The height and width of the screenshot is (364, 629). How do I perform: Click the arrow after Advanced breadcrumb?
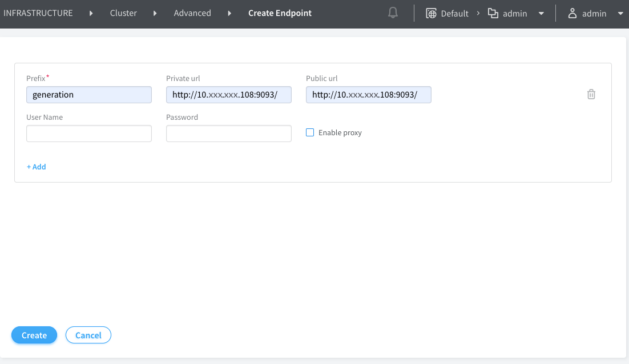click(229, 13)
